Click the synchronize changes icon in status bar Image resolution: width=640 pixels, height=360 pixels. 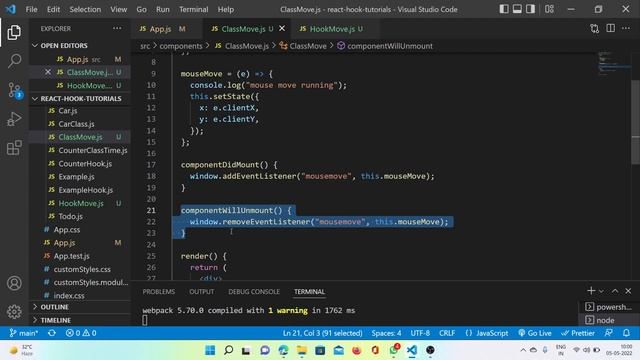tap(52, 333)
